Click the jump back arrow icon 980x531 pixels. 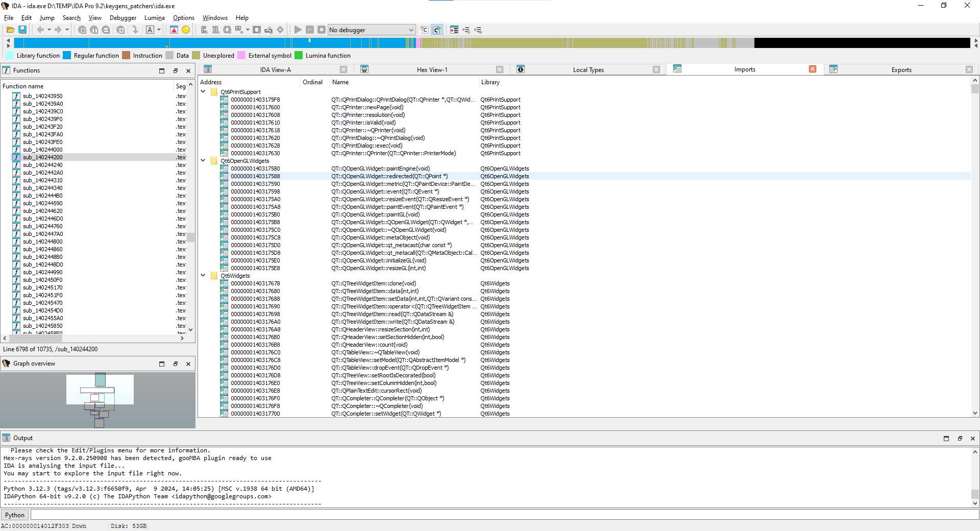point(40,30)
